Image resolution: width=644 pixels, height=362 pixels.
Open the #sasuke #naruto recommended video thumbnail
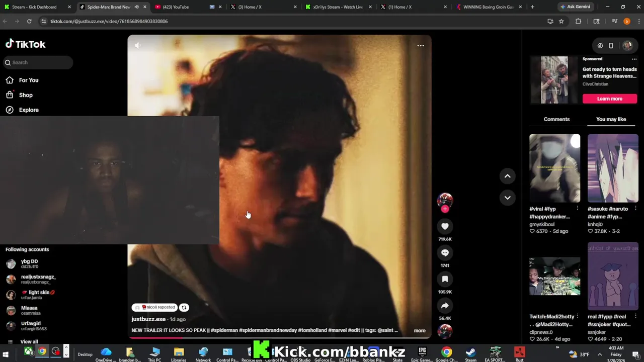point(613,168)
